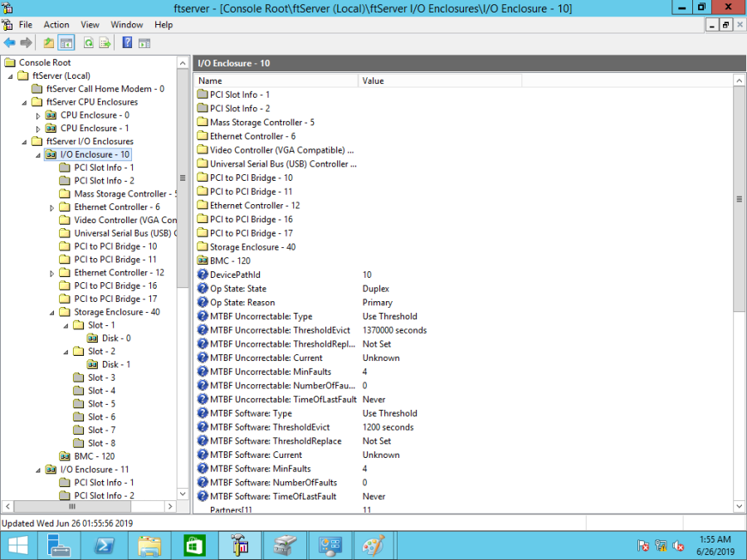Image resolution: width=747 pixels, height=560 pixels.
Task: Restore the inner MDI child window
Action: tap(725, 25)
